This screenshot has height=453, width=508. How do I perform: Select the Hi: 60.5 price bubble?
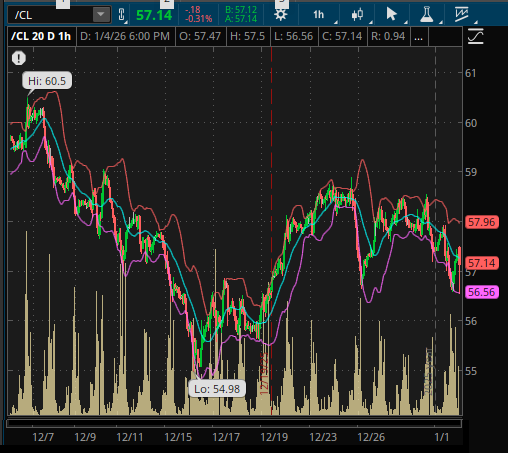point(47,81)
